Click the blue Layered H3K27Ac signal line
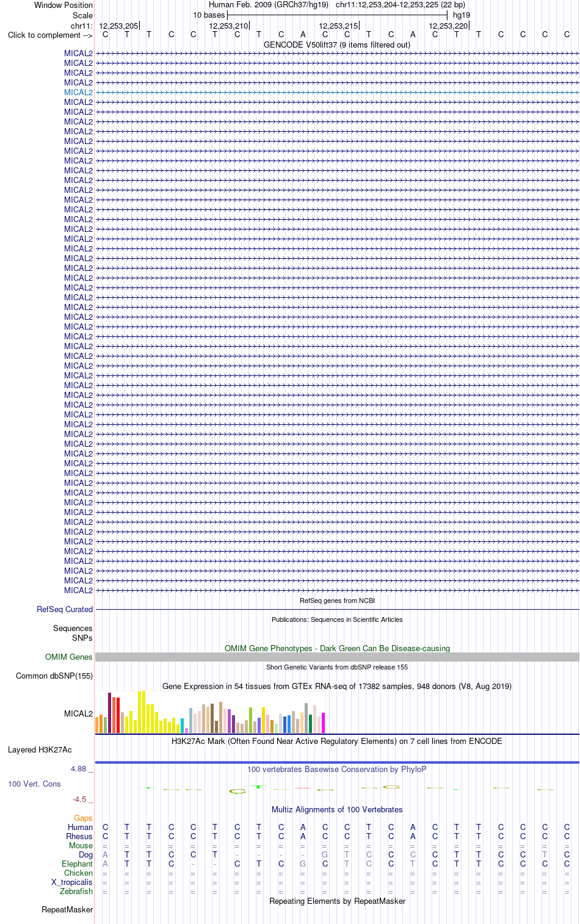Screen dimensions: 580x924 point(337,762)
